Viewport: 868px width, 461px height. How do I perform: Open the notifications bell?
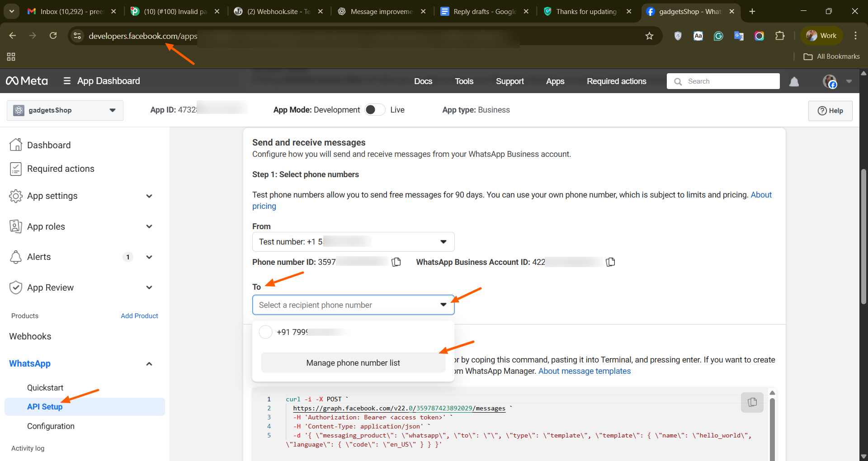pyautogui.click(x=794, y=81)
